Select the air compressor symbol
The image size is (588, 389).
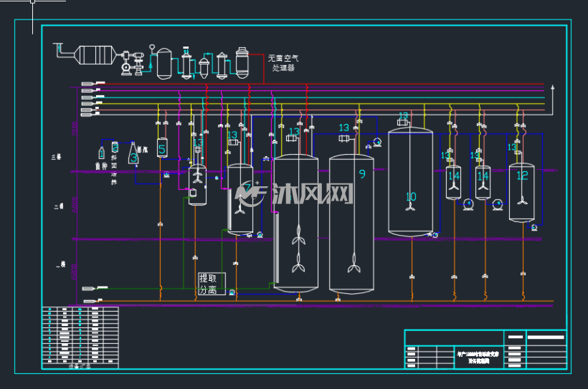click(132, 63)
